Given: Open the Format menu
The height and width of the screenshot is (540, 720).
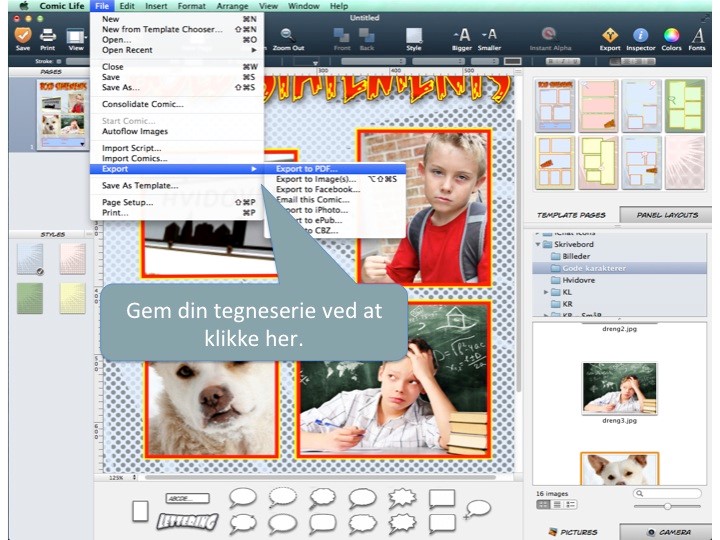Looking at the screenshot, I should click(191, 6).
